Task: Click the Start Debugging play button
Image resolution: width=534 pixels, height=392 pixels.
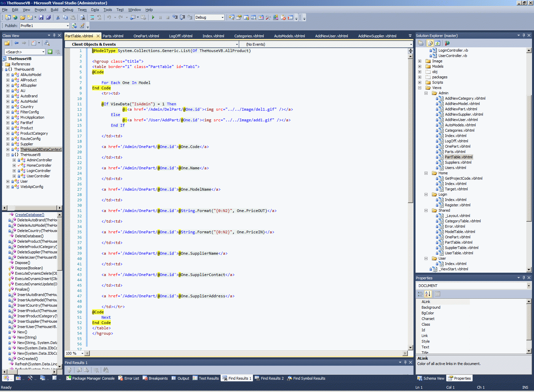Action: [x=153, y=17]
